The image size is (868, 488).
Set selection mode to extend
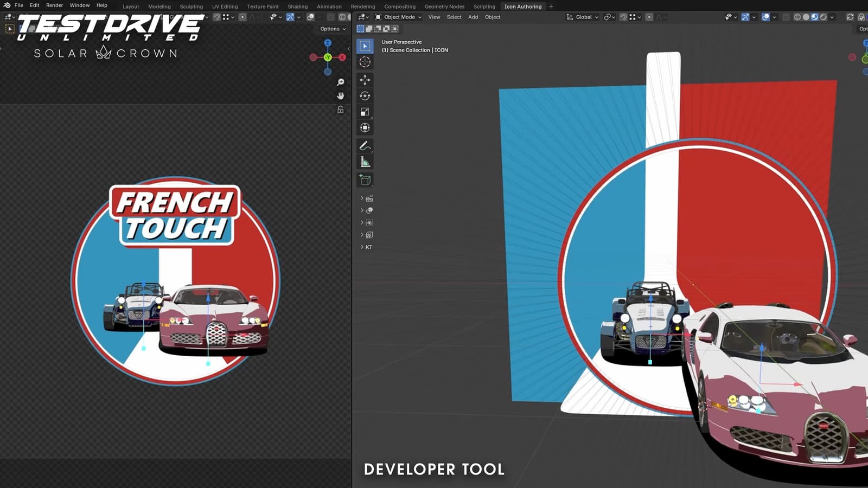tap(369, 29)
